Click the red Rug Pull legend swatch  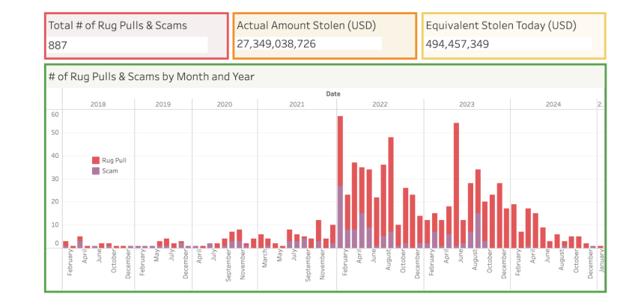(96, 160)
